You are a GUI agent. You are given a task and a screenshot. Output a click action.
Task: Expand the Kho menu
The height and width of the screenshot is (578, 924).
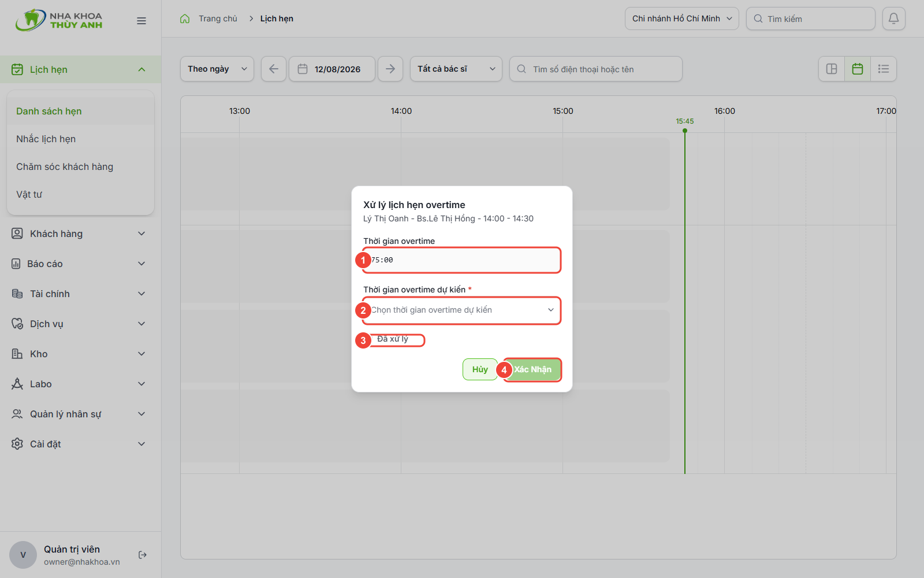[x=80, y=354]
